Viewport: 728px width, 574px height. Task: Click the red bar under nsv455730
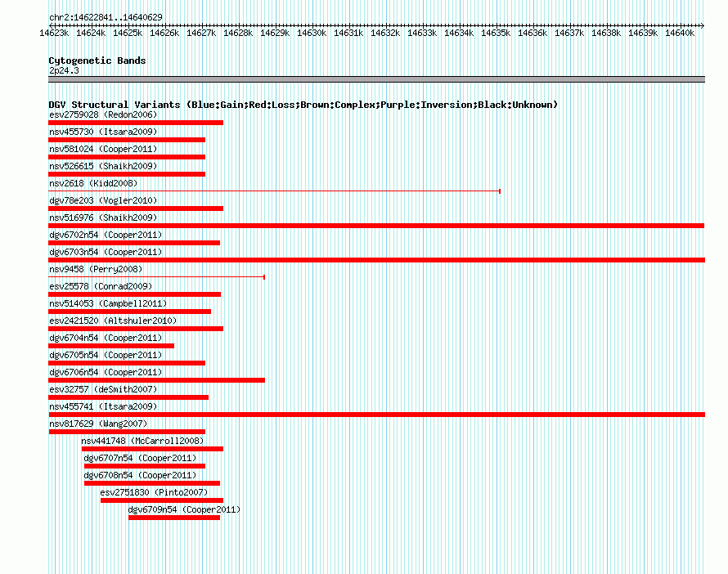click(127, 140)
